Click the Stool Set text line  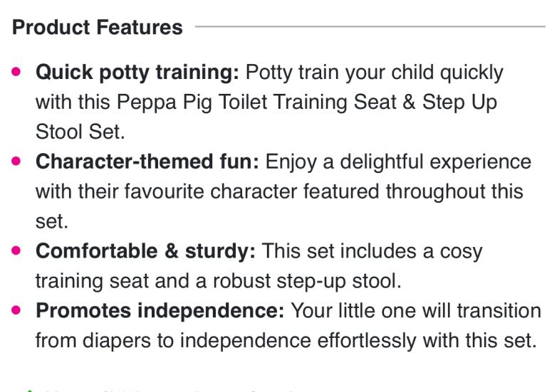pyautogui.click(x=78, y=132)
